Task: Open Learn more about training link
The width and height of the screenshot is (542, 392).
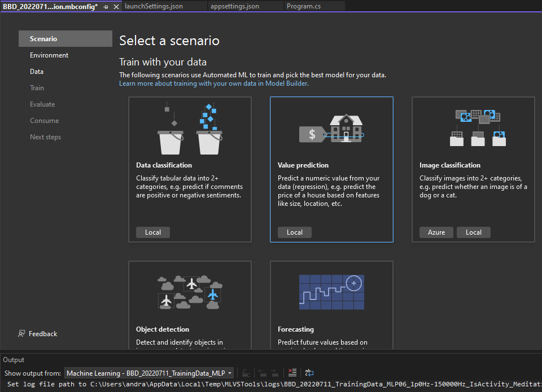Action: (213, 83)
